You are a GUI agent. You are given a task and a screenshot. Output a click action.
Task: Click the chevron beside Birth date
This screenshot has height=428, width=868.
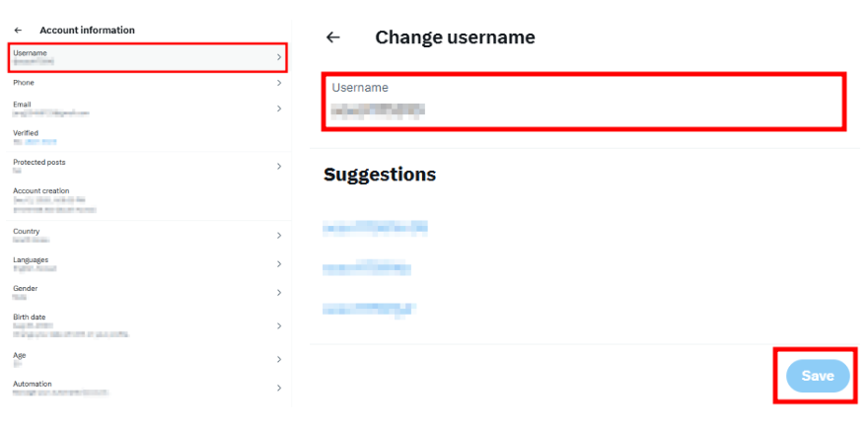point(279,325)
